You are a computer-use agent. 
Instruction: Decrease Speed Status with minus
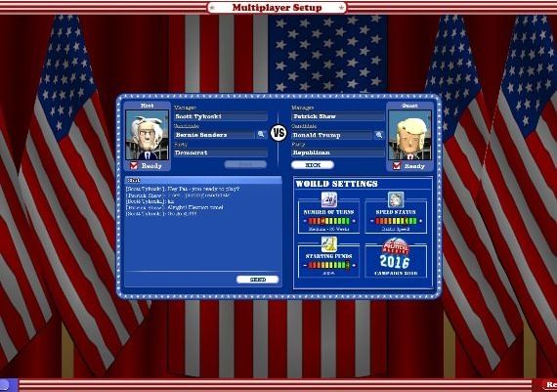click(372, 221)
